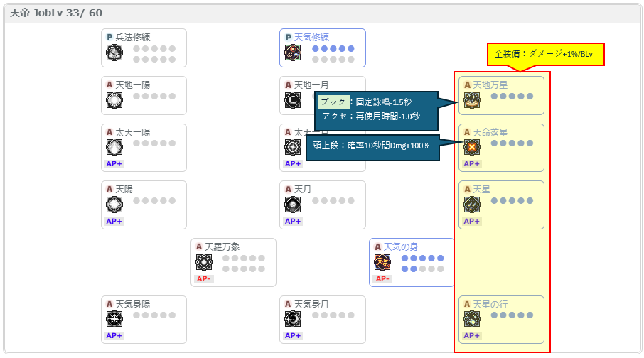The width and height of the screenshot is (644, 358).
Task: Click the yellow 全装備 damage tooltip
Action: 545,54
